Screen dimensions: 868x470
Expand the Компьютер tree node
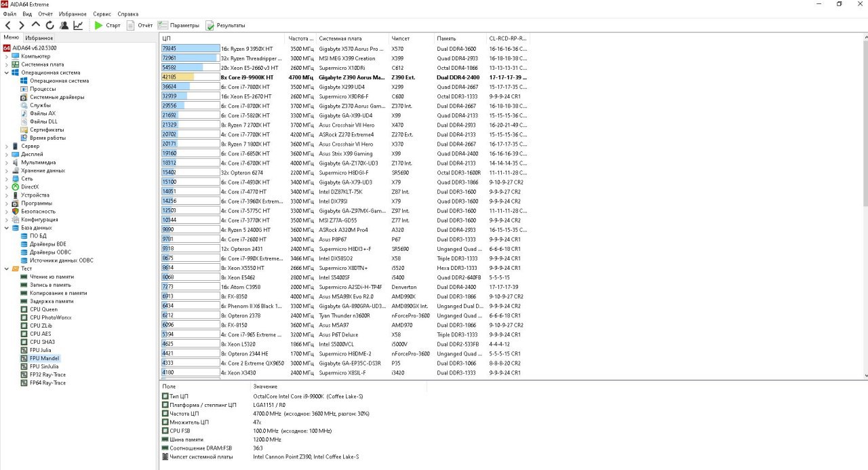[x=7, y=56]
